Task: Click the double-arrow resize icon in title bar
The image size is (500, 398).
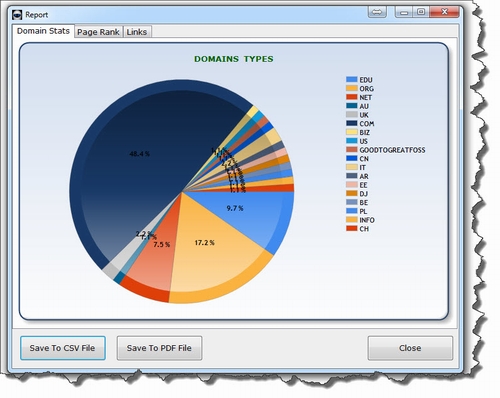Action: [377, 12]
